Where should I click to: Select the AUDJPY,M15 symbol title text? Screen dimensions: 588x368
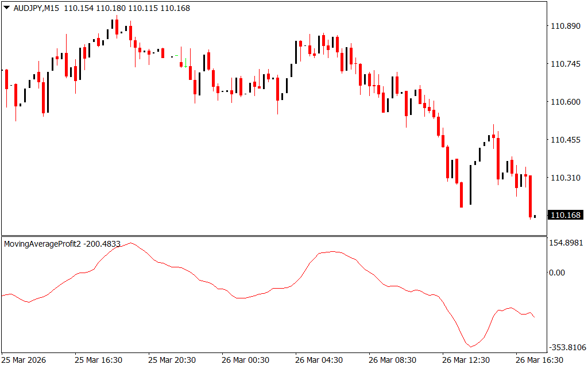coord(36,9)
